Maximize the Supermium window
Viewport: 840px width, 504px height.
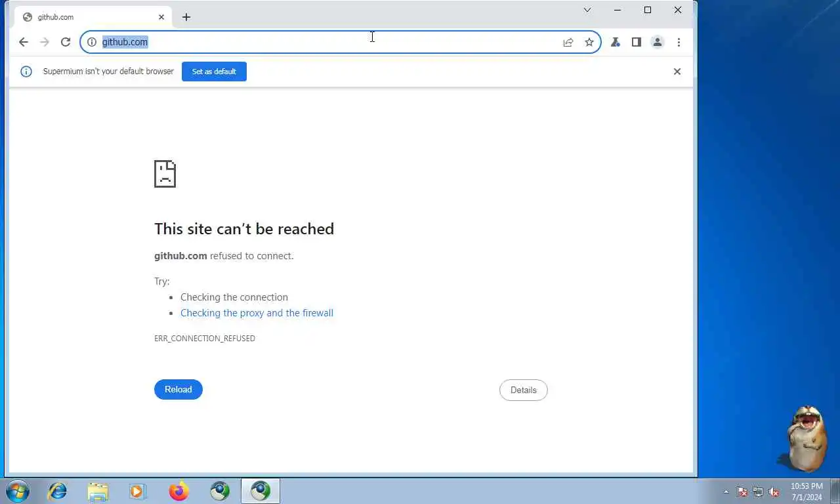pos(648,10)
